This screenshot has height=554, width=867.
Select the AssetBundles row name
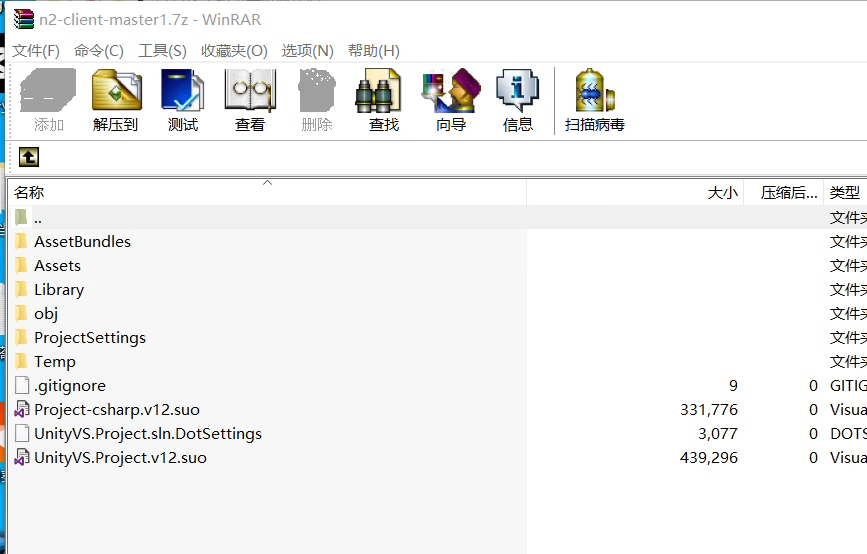[x=82, y=242]
